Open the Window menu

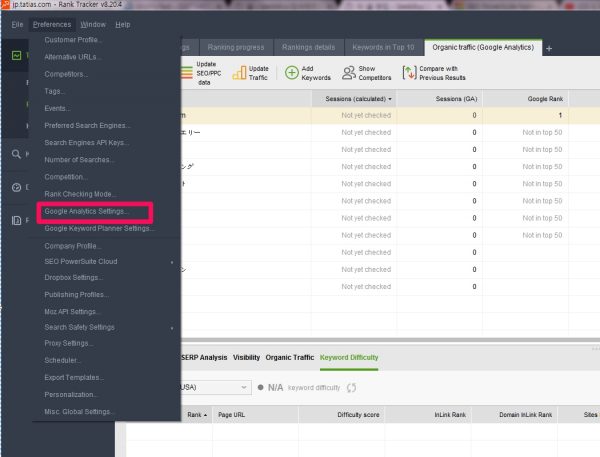click(x=93, y=24)
